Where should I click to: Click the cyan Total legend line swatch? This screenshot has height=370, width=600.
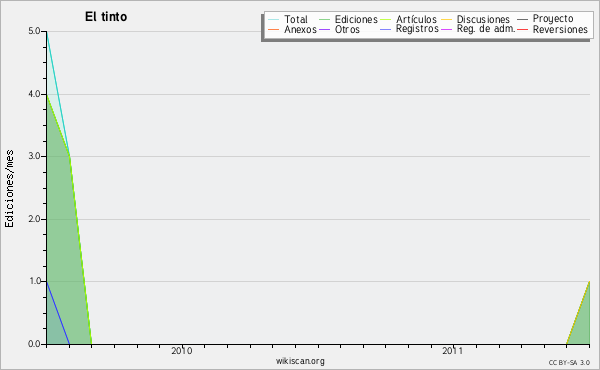(274, 19)
